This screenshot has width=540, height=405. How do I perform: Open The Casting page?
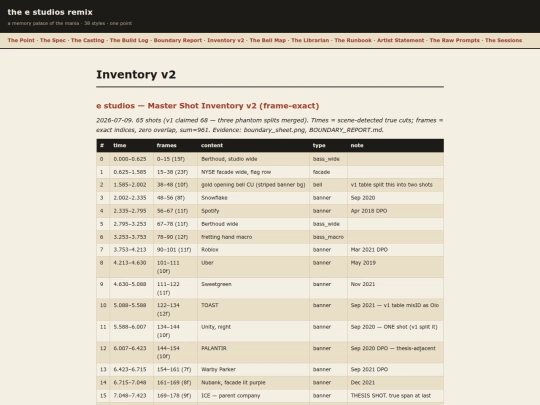click(x=87, y=40)
